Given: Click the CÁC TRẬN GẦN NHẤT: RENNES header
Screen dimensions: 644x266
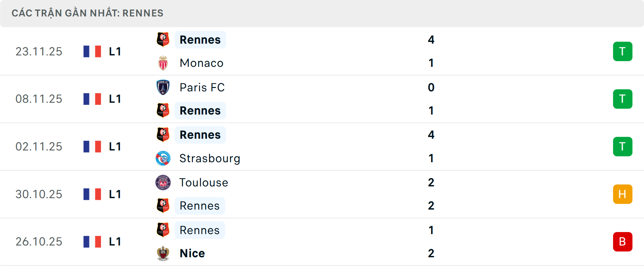Looking at the screenshot, I should point(88,13).
